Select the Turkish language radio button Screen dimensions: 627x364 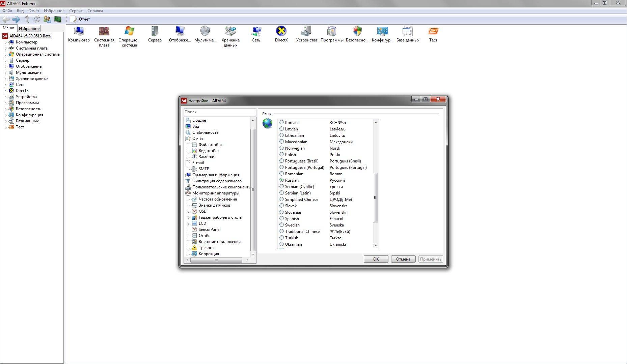(x=281, y=238)
